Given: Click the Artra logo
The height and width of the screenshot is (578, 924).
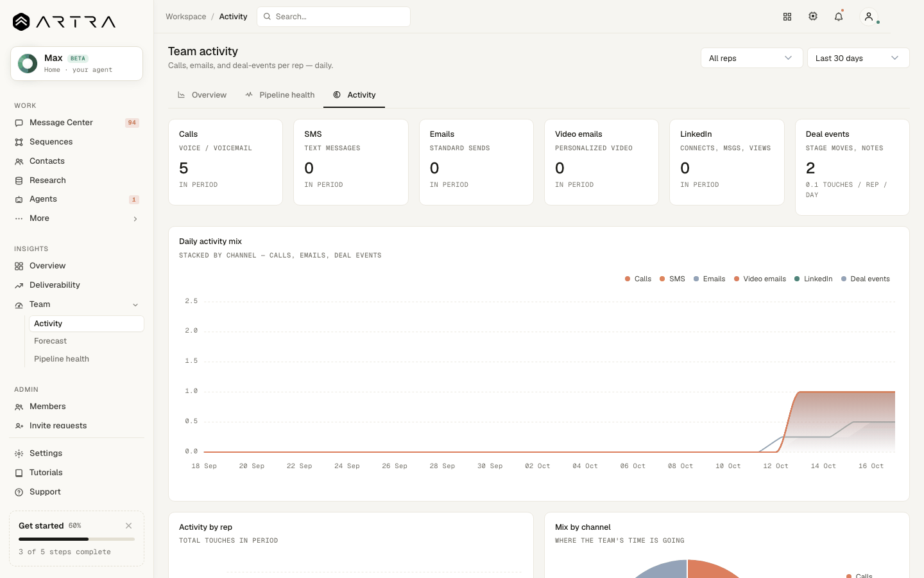Looking at the screenshot, I should 64,22.
